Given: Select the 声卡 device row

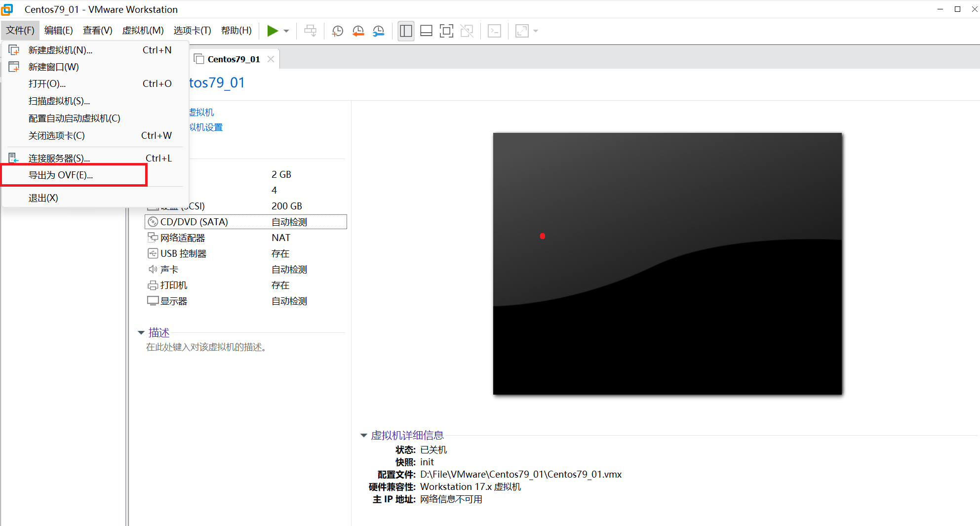Looking at the screenshot, I should pyautogui.click(x=246, y=269).
